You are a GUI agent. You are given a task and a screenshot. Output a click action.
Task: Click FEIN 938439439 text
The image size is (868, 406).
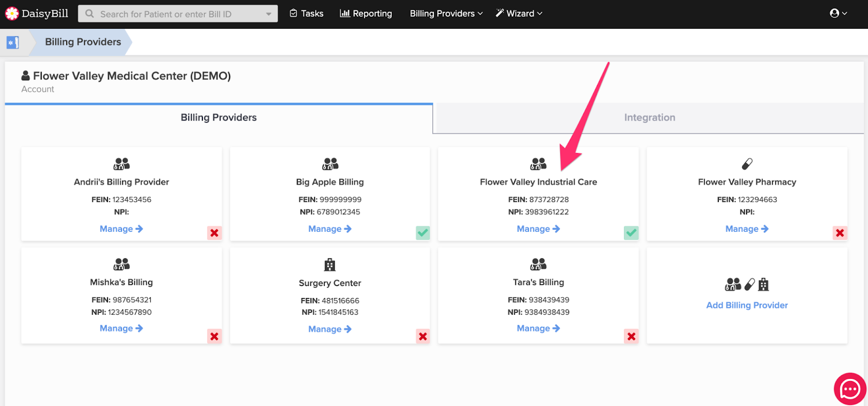(538, 300)
